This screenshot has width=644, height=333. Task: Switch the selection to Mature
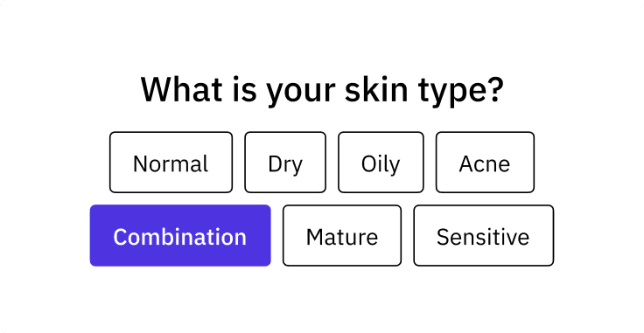pyautogui.click(x=342, y=235)
